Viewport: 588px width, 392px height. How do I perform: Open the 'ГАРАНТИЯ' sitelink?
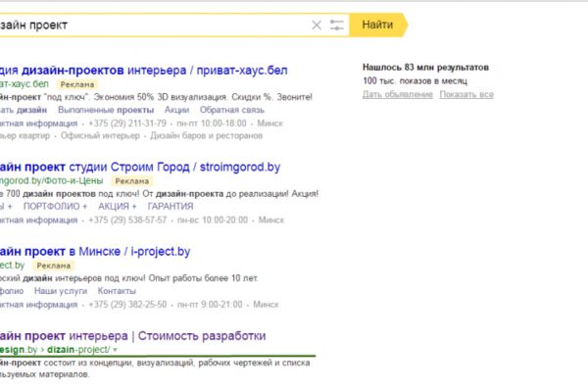click(x=171, y=207)
